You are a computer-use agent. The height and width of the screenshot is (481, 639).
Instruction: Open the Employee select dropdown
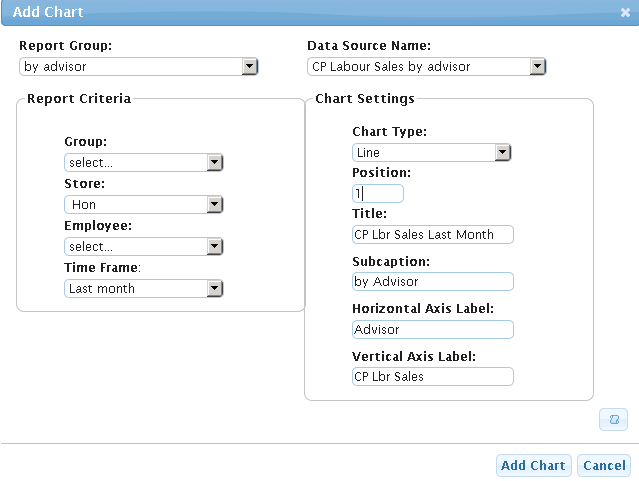143,246
